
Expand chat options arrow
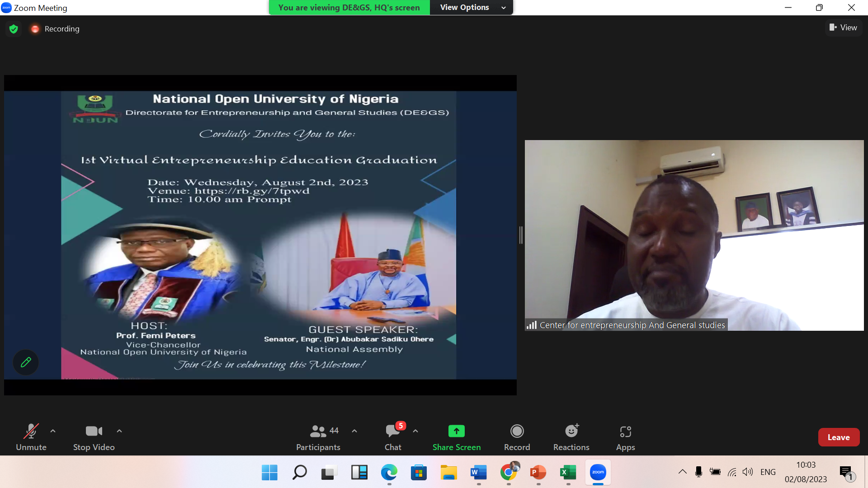(415, 431)
